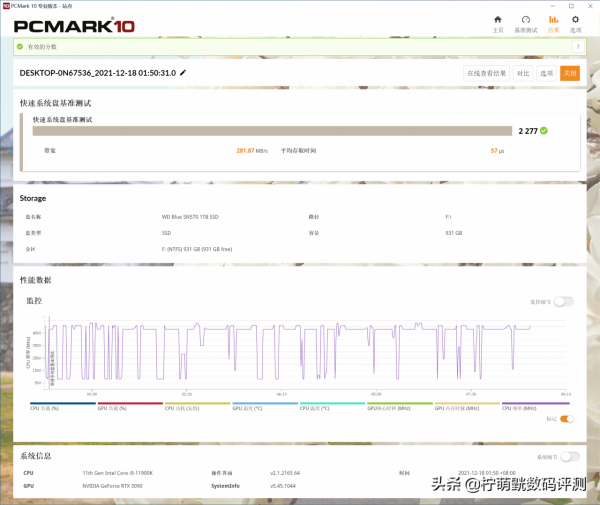600x505 pixels.
Task: Open the Benchmarks gauge icon
Action: (x=526, y=20)
